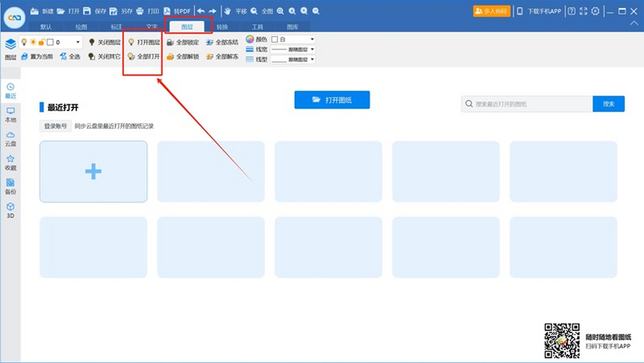Switch to the 绘图 ribbon tab
The height and width of the screenshot is (363, 644).
pos(81,27)
